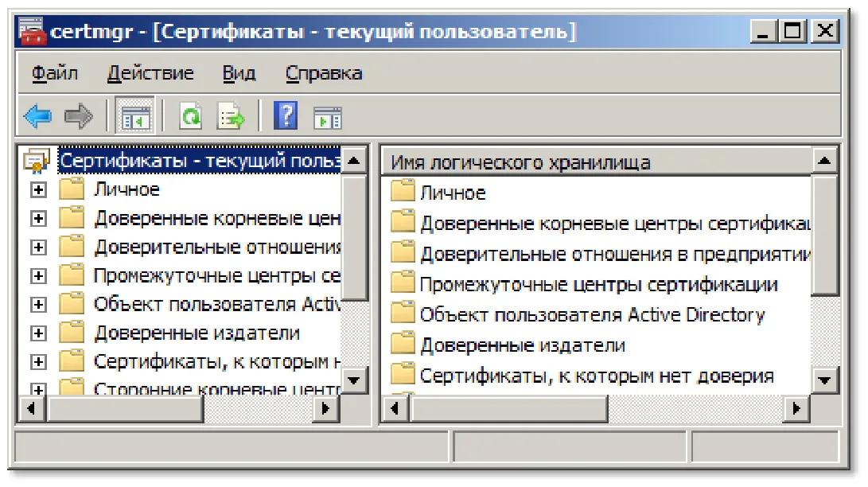Select Доверенные издатели in the left tree

[x=197, y=333]
